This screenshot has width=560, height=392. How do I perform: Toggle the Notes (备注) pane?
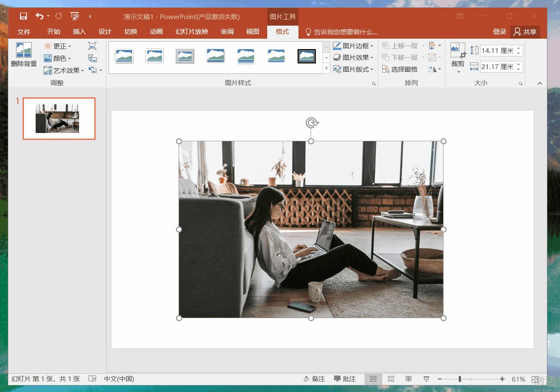[x=314, y=379]
